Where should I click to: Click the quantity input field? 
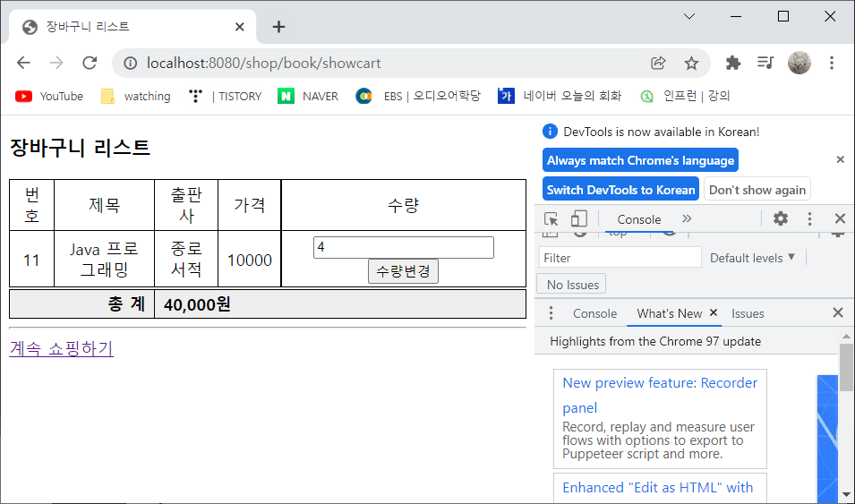404,247
